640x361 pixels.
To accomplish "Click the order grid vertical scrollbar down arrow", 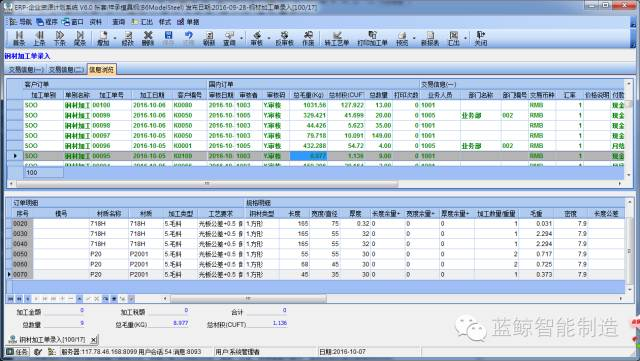I will (x=629, y=175).
